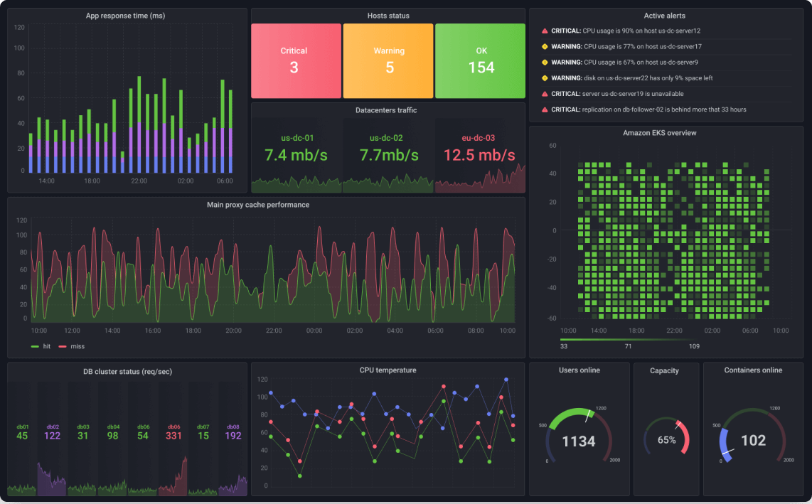Toggle the hit series in cache legend
Screen dimensions: 812x504
click(41, 346)
